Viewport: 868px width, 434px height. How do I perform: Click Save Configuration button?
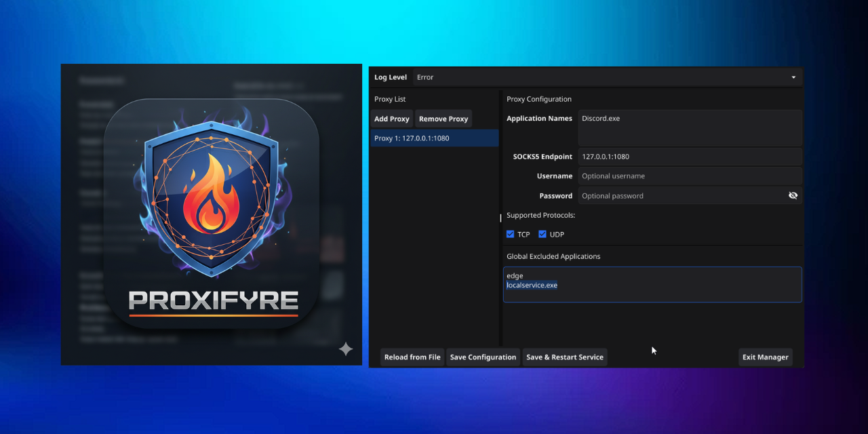click(x=484, y=357)
